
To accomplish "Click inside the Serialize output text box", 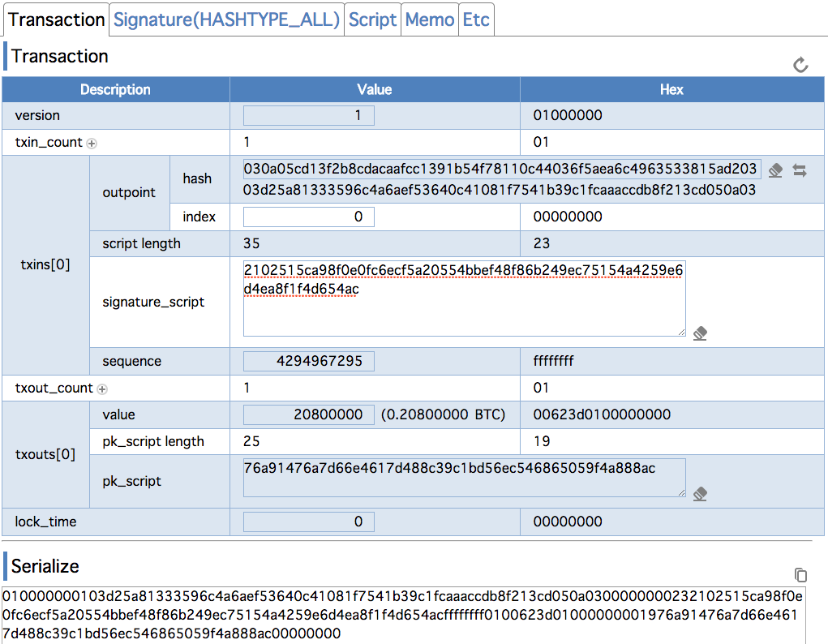I will point(403,615).
